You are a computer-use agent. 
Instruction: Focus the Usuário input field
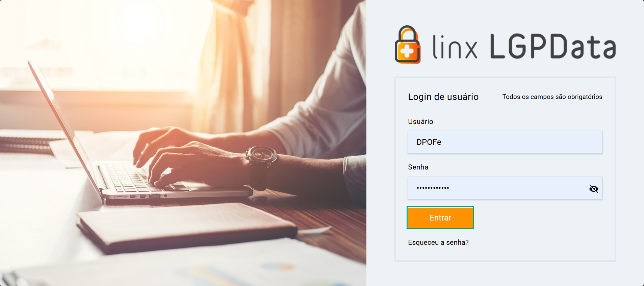(505, 142)
